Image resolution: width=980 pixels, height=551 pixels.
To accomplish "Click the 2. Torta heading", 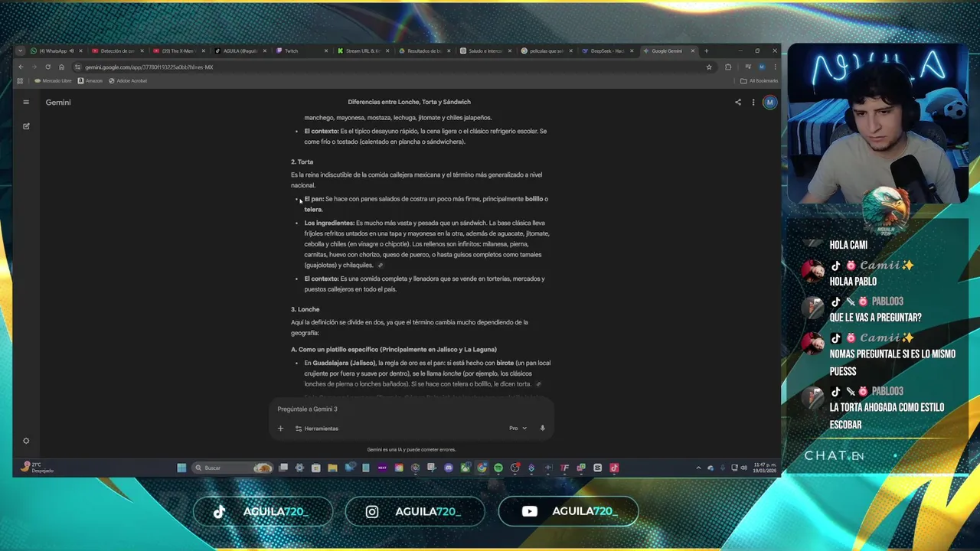I will click(x=302, y=161).
